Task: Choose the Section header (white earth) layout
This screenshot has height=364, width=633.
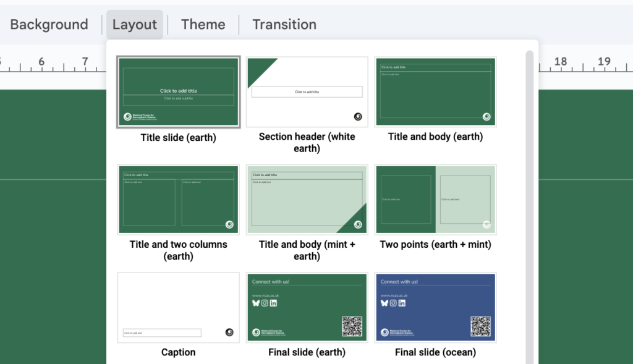Action: click(307, 92)
